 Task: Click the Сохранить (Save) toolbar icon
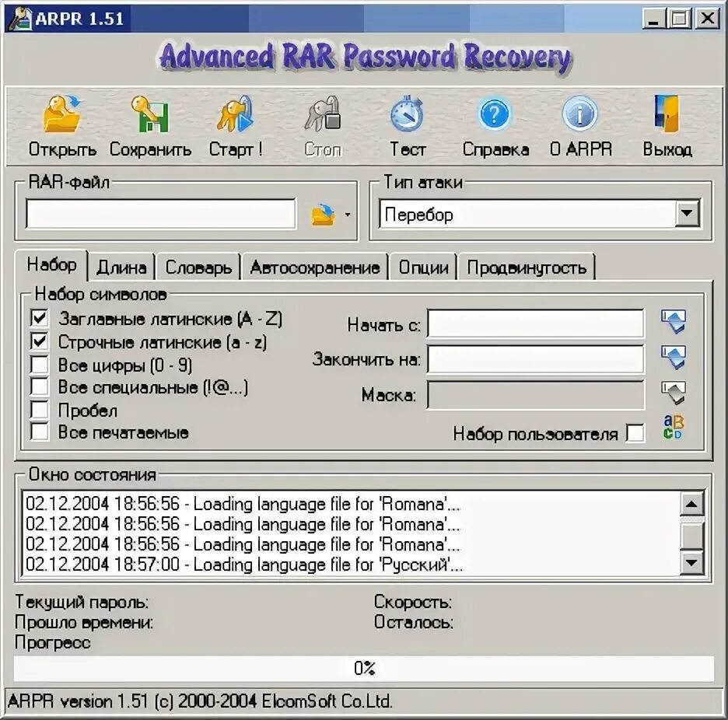point(149,114)
